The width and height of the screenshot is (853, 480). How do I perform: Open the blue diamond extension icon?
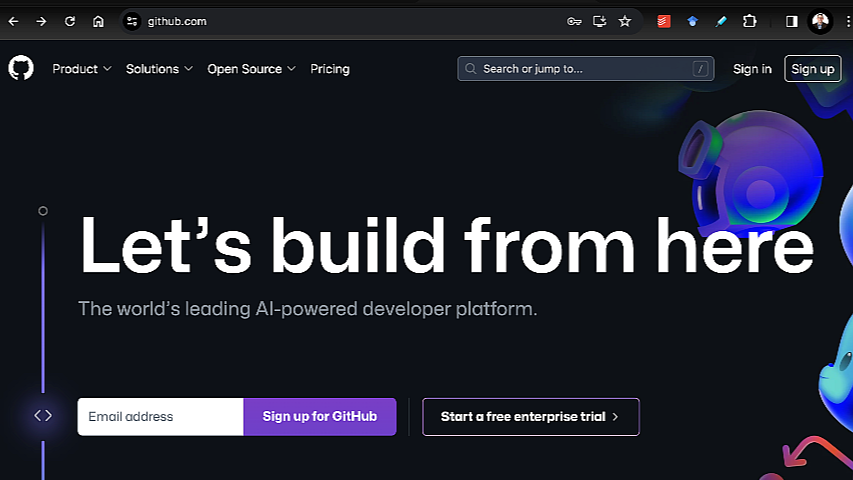click(692, 21)
